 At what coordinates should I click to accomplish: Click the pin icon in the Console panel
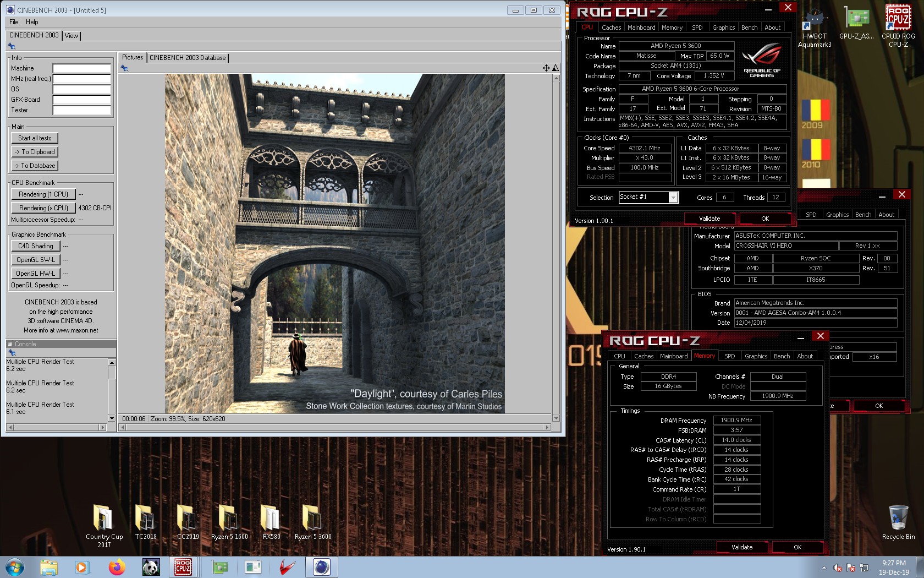click(x=12, y=352)
